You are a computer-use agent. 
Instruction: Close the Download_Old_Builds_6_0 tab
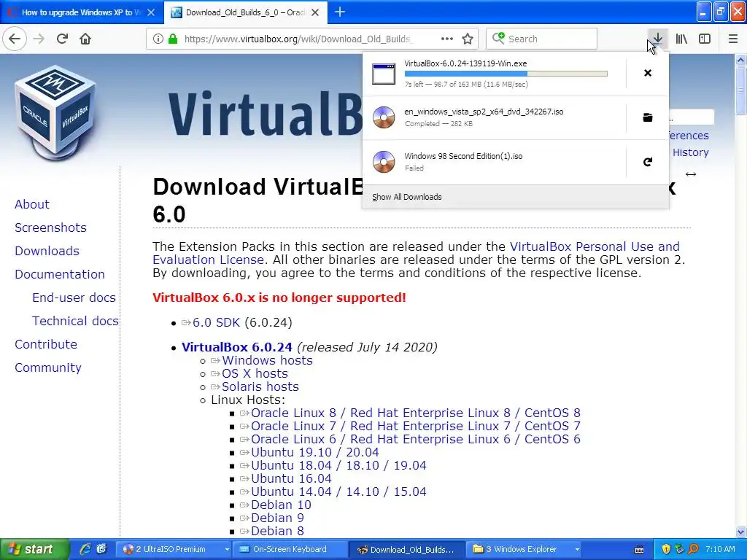click(315, 12)
